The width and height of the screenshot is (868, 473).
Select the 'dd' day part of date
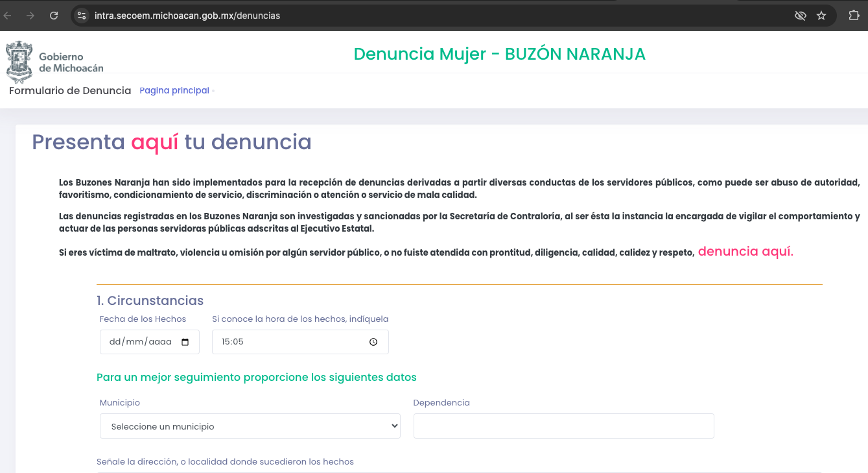115,342
